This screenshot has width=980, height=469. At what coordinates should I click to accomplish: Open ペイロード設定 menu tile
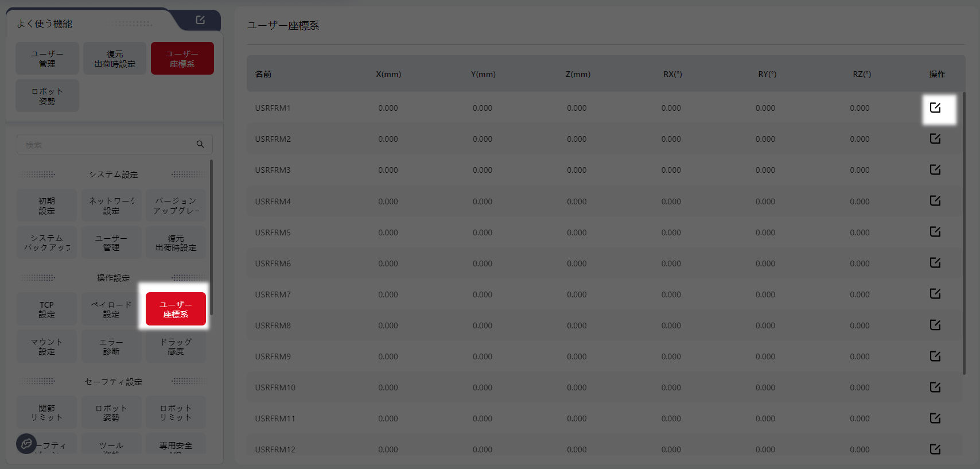point(111,309)
